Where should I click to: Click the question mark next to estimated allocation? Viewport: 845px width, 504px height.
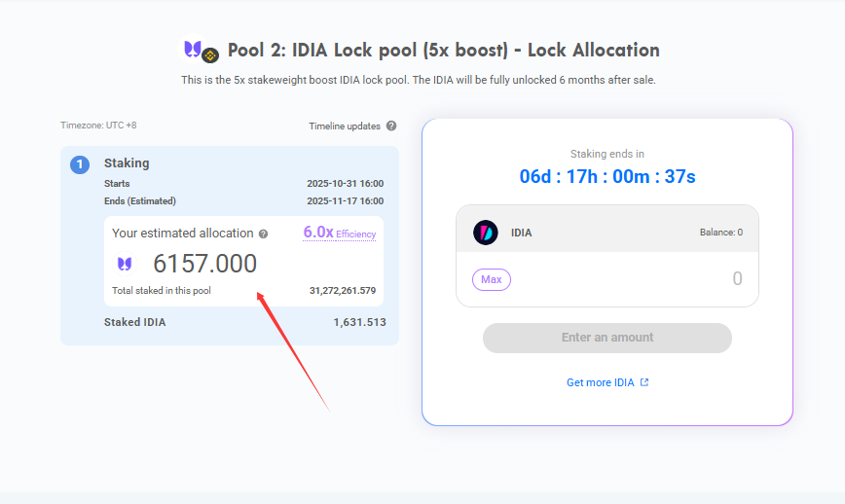[x=263, y=234]
